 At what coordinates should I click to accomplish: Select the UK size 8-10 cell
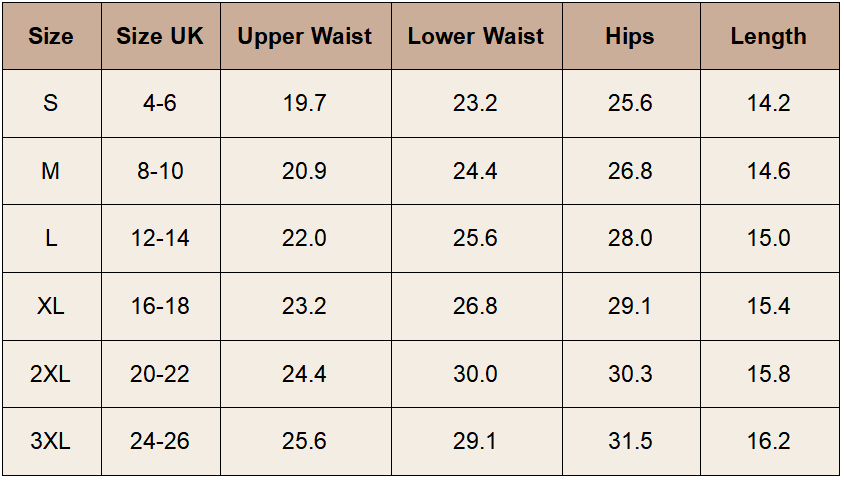point(160,171)
